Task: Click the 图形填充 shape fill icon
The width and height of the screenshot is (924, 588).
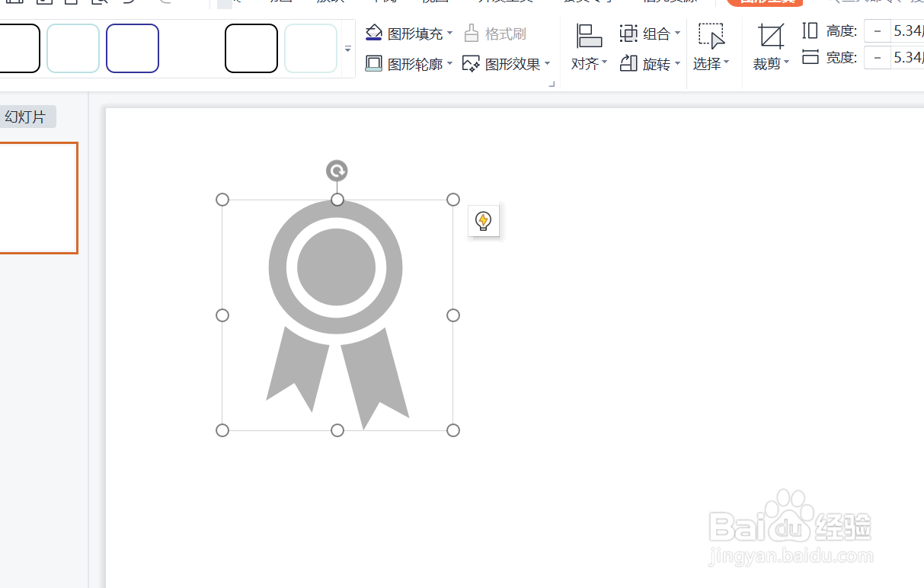Action: (x=373, y=33)
